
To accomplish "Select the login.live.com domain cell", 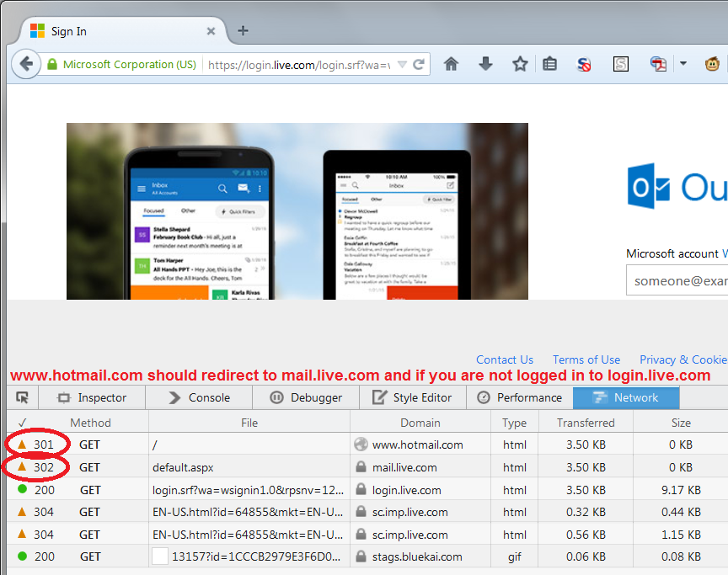I will coord(406,490).
